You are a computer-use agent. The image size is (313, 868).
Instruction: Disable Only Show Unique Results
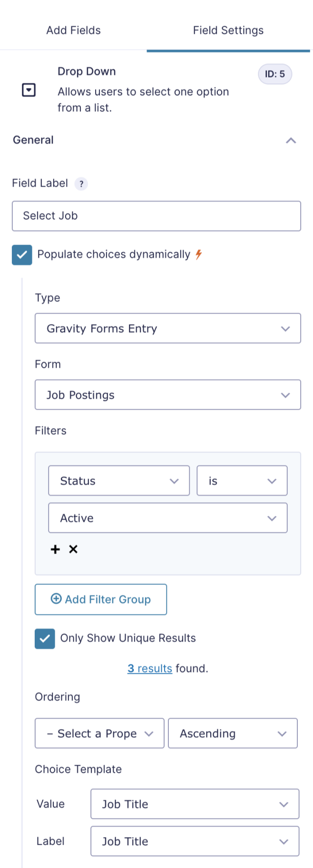point(45,639)
